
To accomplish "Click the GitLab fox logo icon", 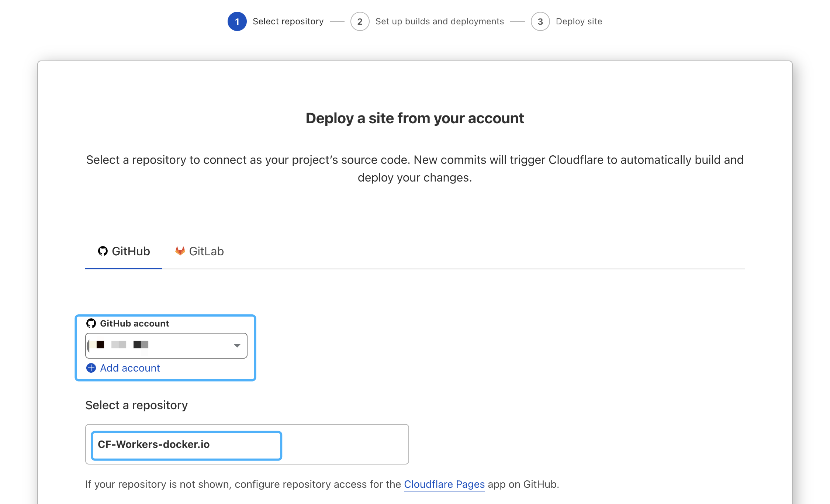I will (180, 251).
